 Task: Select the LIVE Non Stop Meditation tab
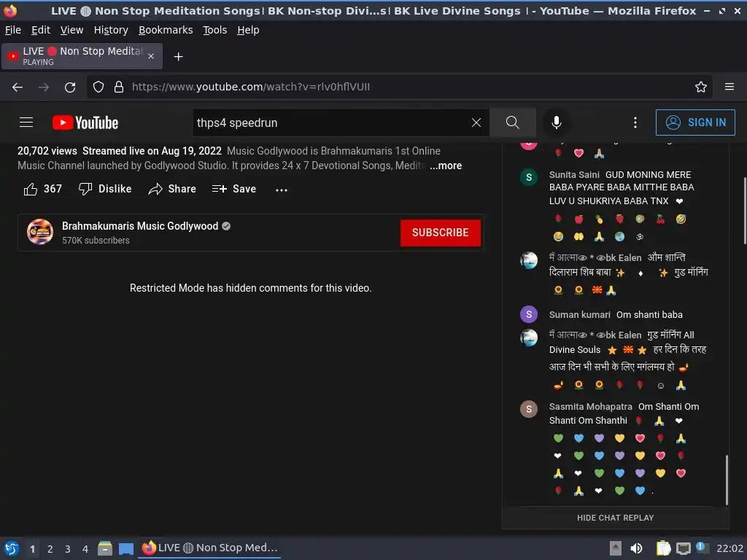tap(82, 56)
